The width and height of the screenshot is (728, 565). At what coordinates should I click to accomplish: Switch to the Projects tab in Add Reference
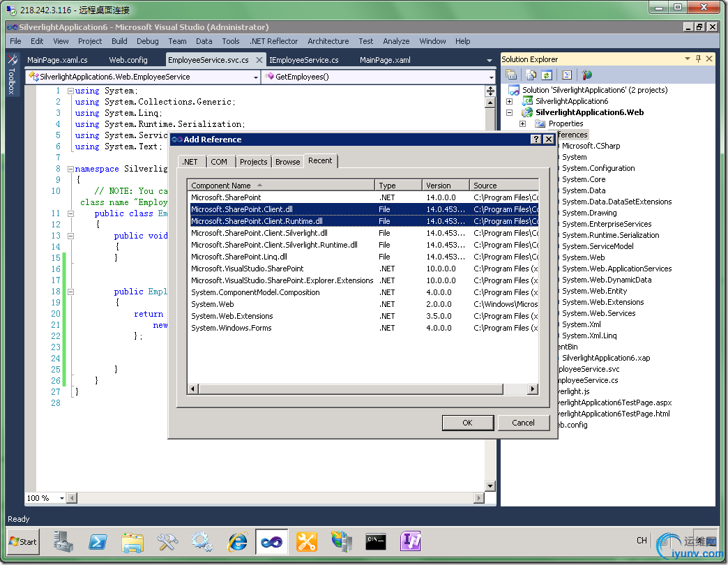tap(254, 162)
